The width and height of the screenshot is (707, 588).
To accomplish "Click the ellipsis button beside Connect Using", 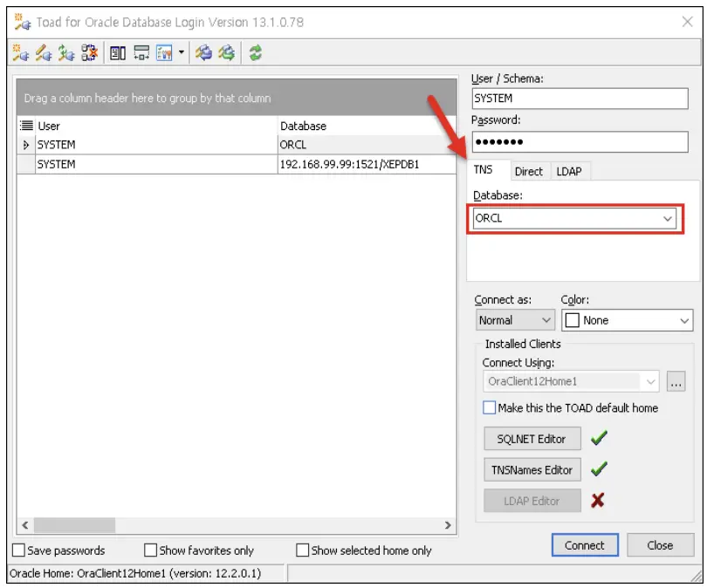I will [x=676, y=382].
